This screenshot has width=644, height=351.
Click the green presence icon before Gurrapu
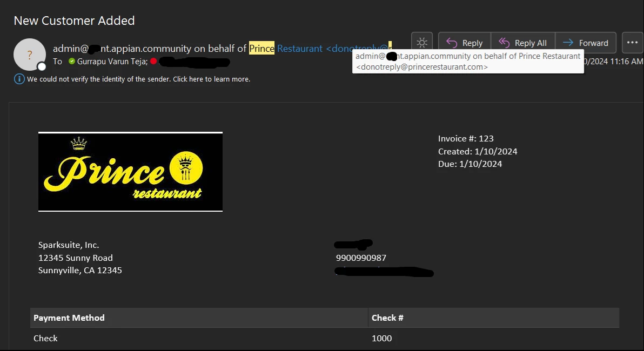point(72,61)
